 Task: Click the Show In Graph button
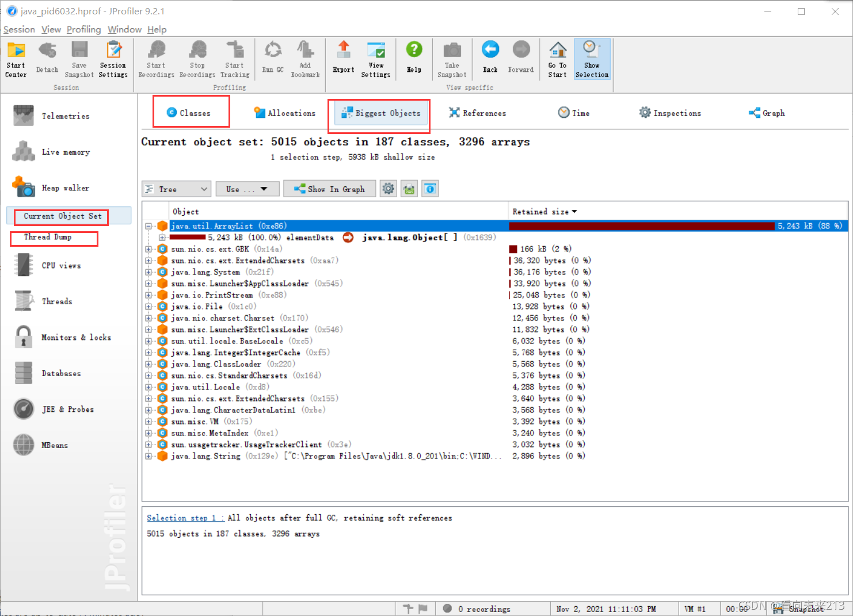[x=329, y=189]
